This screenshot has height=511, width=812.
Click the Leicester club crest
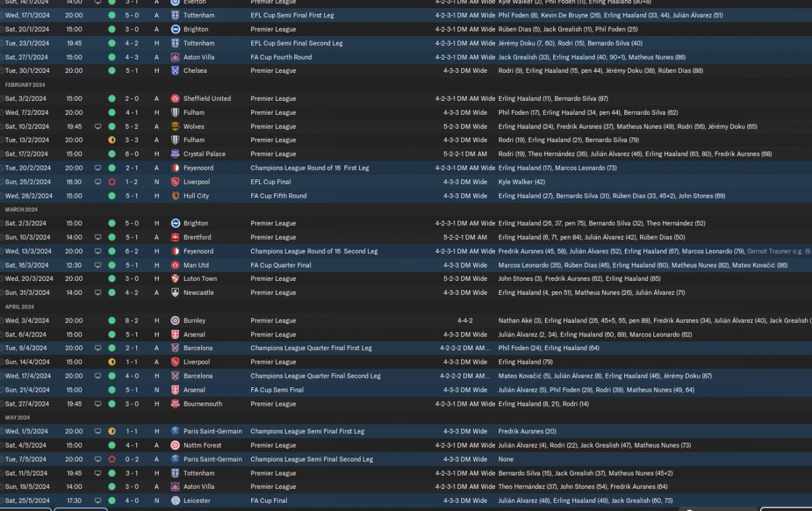point(175,501)
